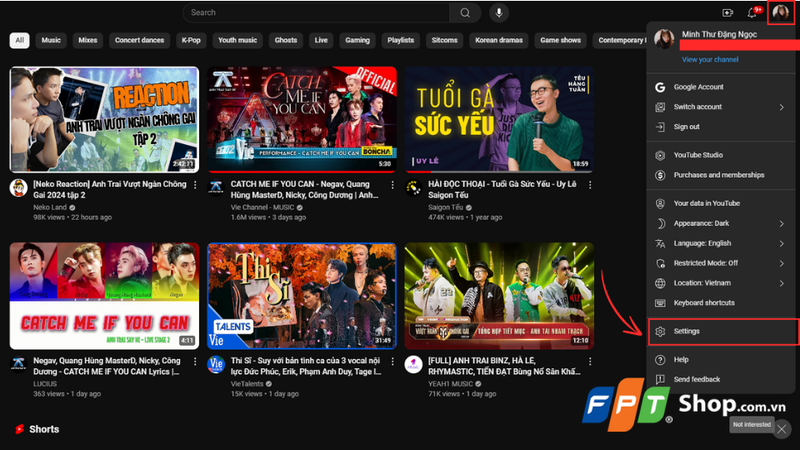Select the Music filter chip

pyautogui.click(x=51, y=40)
